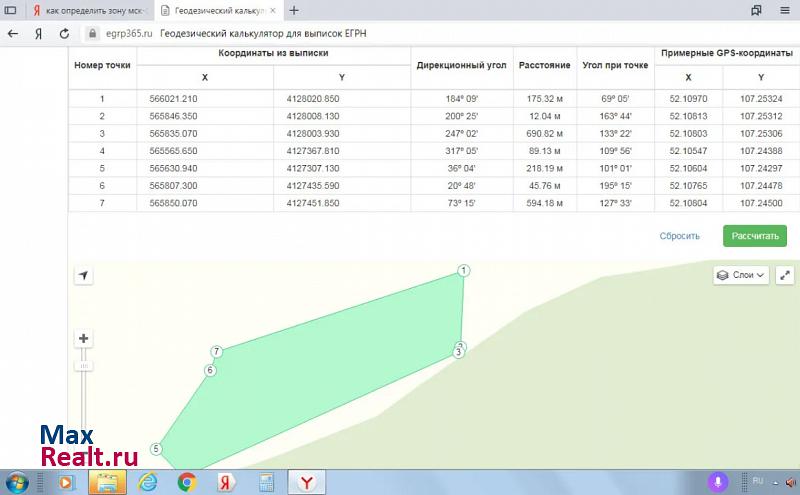Launch Internet Explorer from the taskbar
This screenshot has height=495, width=800.
coord(147,482)
